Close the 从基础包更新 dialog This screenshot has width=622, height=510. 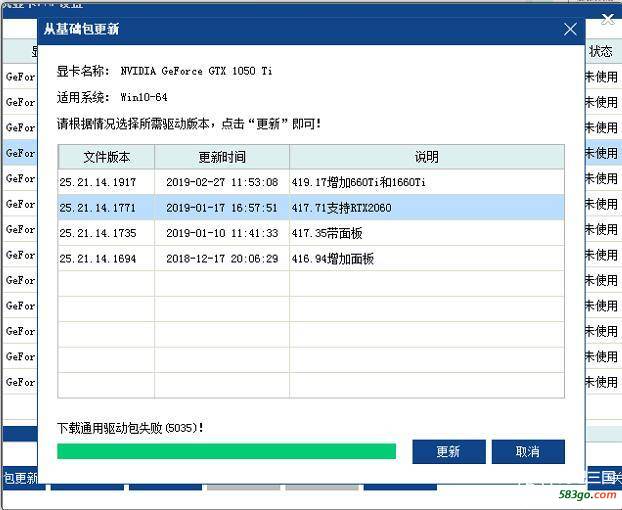pyautogui.click(x=570, y=29)
